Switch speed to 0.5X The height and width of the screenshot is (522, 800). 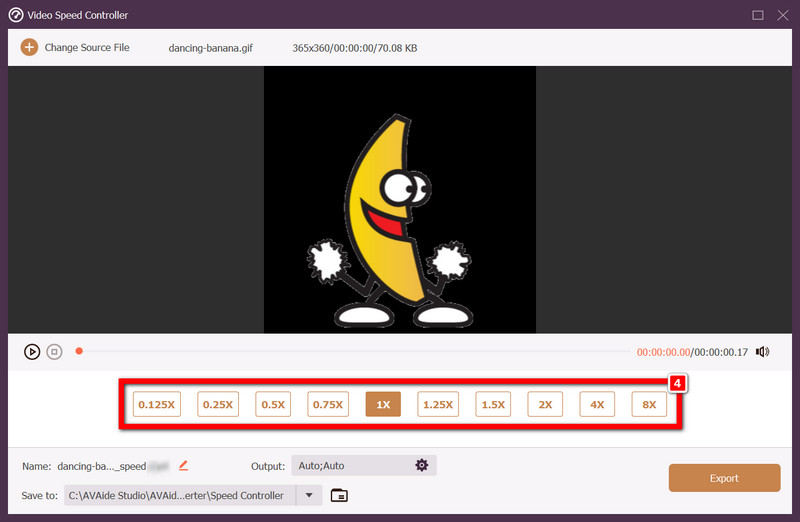coord(273,405)
